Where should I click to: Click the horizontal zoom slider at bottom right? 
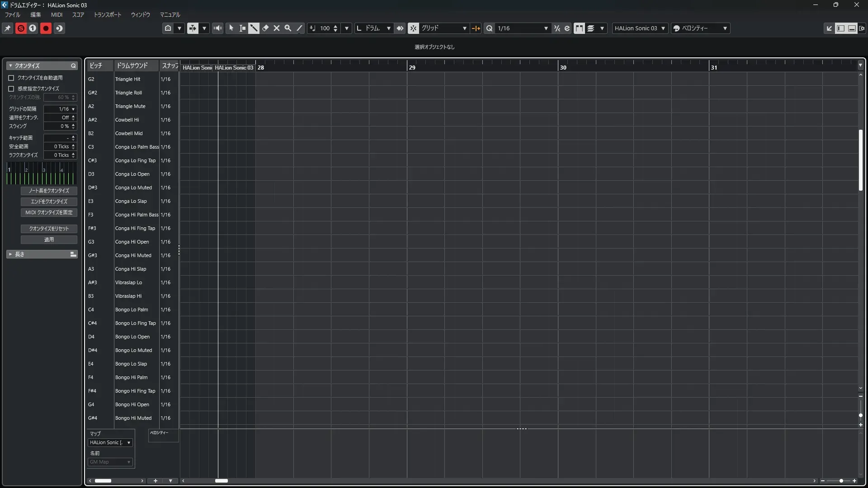click(x=841, y=481)
